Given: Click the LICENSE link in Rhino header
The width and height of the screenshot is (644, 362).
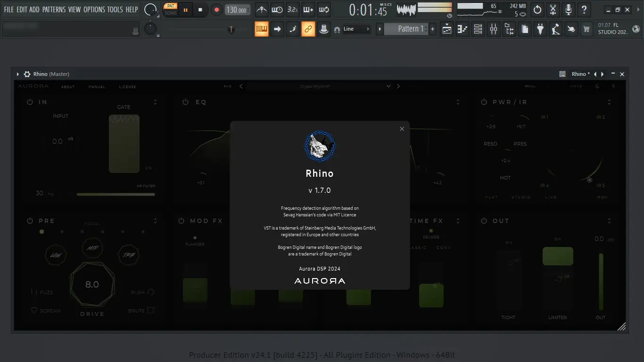Looking at the screenshot, I should 127,87.
